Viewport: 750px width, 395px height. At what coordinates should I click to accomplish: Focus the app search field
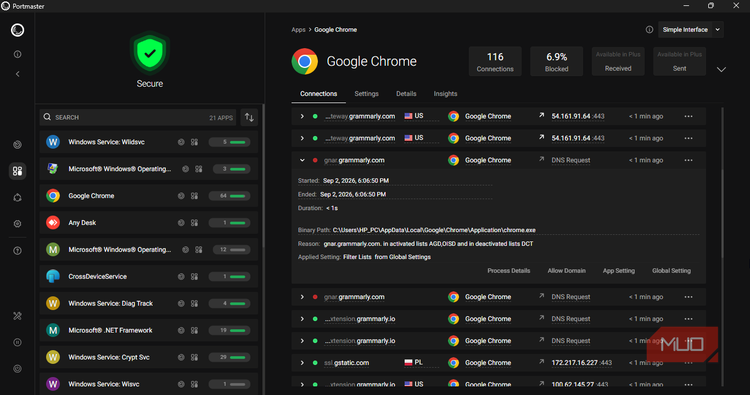pos(138,117)
